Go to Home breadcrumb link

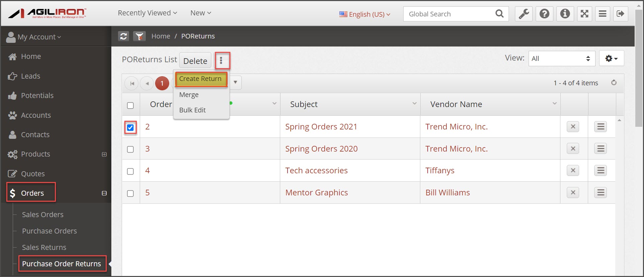coord(160,36)
